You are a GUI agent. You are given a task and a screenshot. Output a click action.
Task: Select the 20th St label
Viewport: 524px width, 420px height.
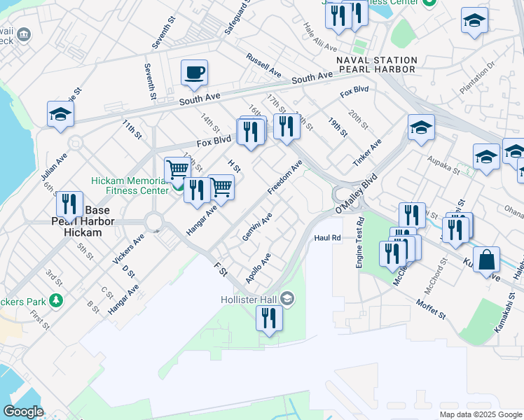click(358, 120)
